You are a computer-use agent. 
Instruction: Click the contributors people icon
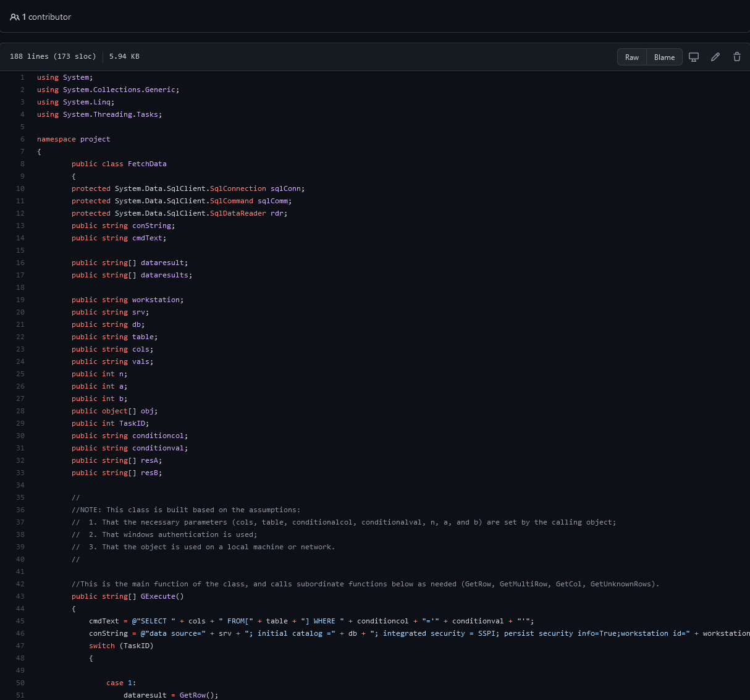(x=14, y=17)
